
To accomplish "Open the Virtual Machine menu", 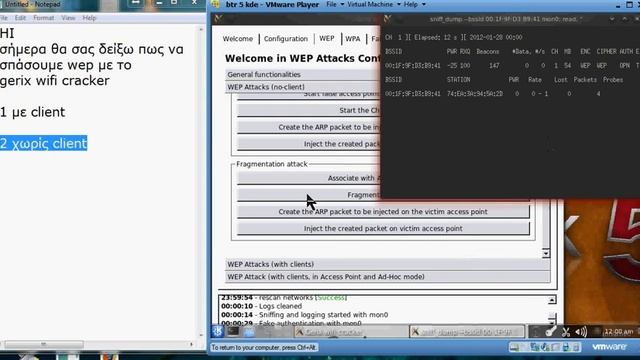I will tap(370, 4).
